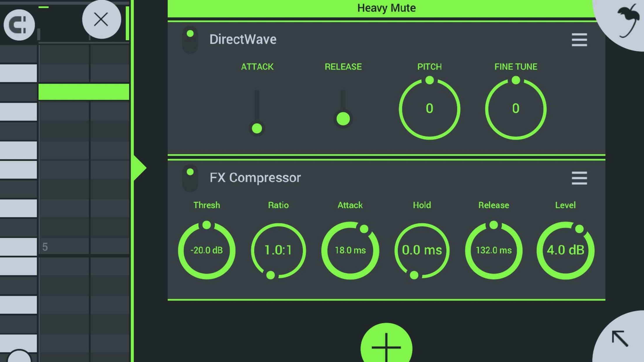
Task: Click the Thresh knob showing -20.0 dB
Action: [x=206, y=250]
